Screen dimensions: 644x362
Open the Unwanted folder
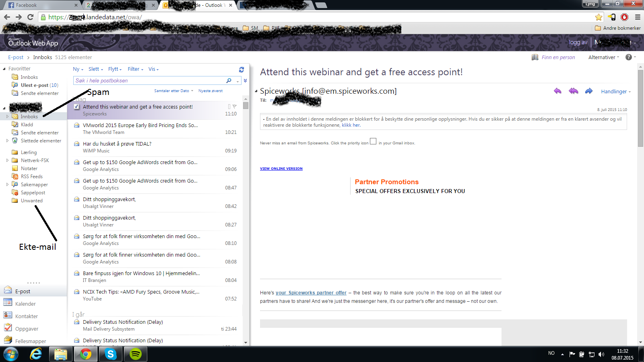31,201
